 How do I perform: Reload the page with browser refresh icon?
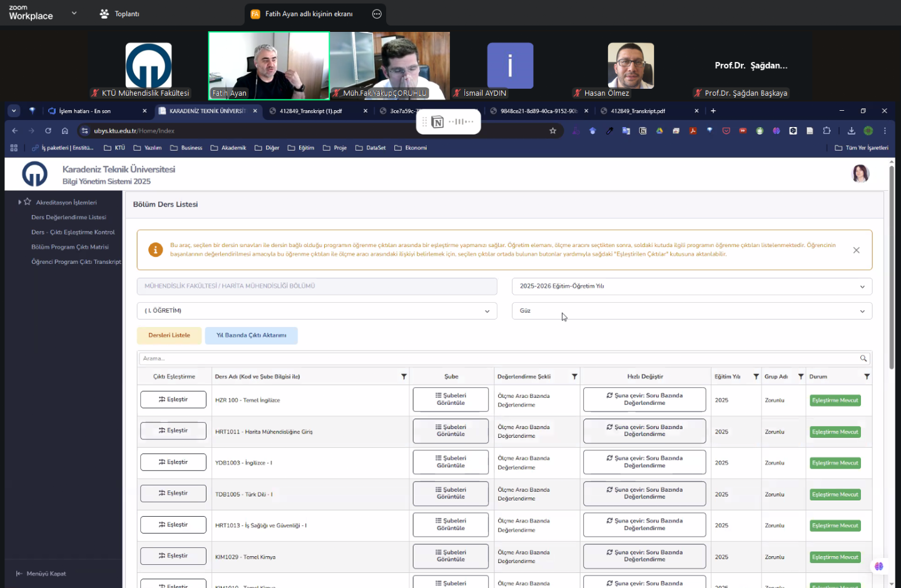pos(48,131)
